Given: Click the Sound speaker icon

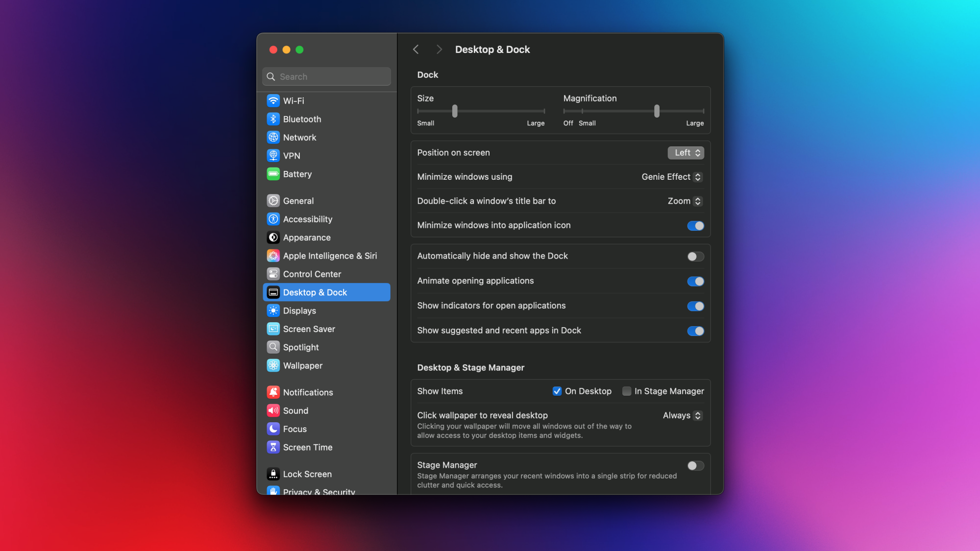Looking at the screenshot, I should [273, 410].
